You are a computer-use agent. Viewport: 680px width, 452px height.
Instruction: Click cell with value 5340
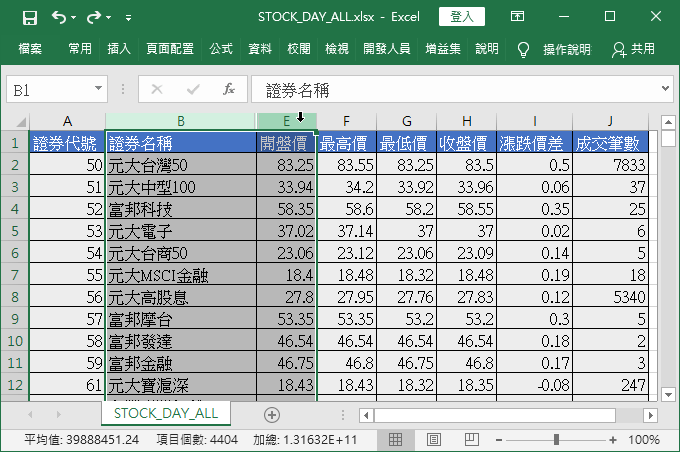tap(610, 297)
